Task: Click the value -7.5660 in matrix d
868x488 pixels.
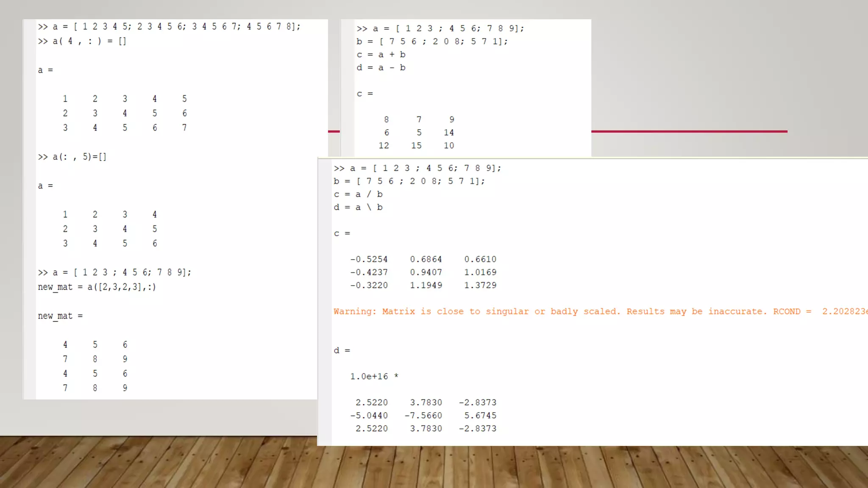Action: click(423, 416)
